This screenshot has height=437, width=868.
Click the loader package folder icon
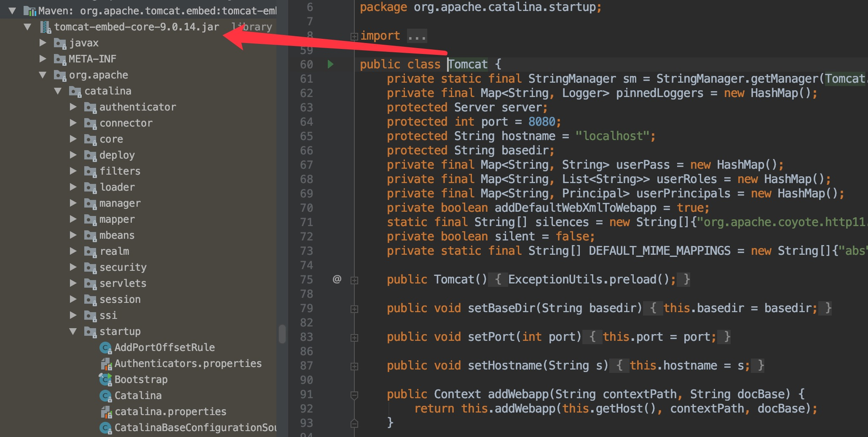(91, 187)
